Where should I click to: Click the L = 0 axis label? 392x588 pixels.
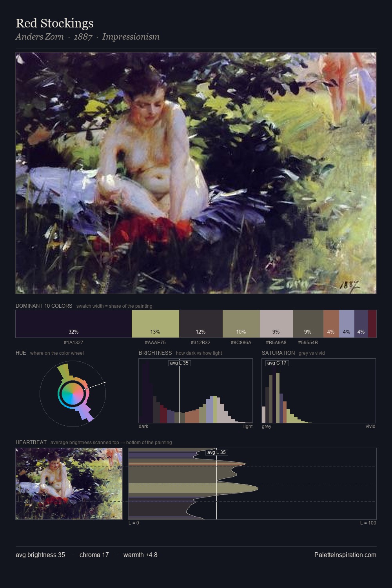pyautogui.click(x=134, y=523)
